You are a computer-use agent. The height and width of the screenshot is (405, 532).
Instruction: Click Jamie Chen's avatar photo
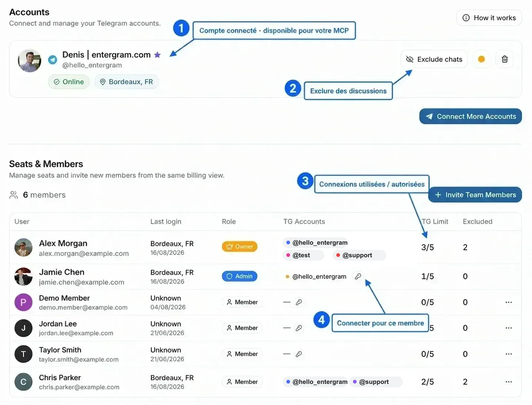pyautogui.click(x=23, y=277)
